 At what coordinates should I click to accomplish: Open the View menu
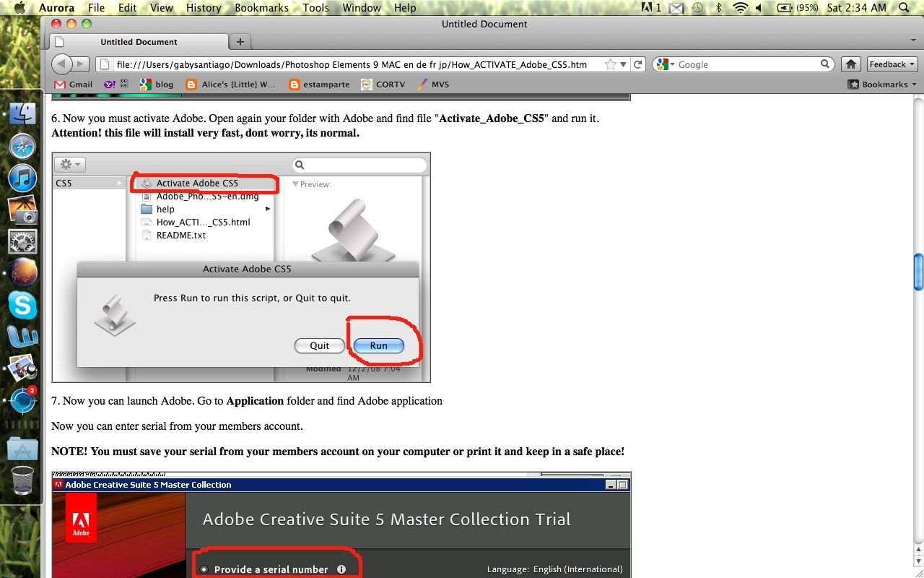tap(162, 8)
